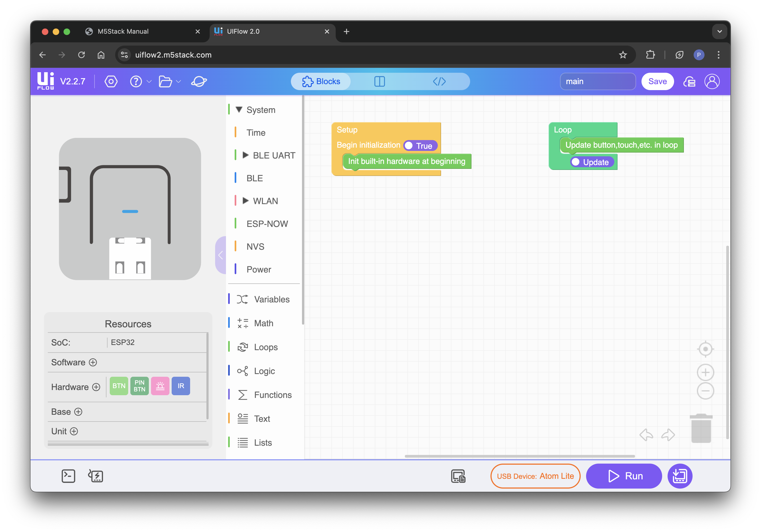
Task: Open the planet project zone icon
Action: tap(199, 81)
